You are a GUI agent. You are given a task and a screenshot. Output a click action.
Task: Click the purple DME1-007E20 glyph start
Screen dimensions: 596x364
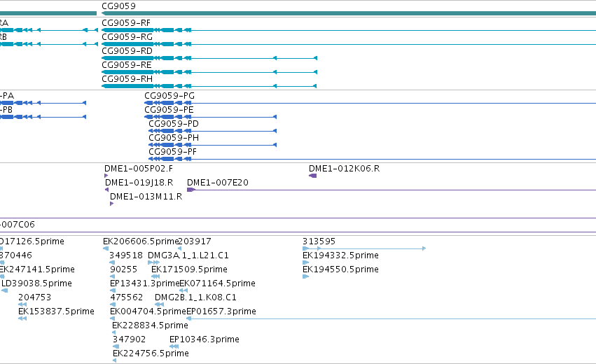tap(190, 190)
